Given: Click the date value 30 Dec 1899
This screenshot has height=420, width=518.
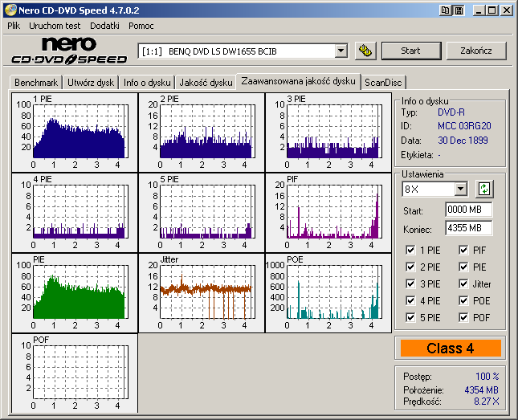Looking at the screenshot, I should [463, 141].
